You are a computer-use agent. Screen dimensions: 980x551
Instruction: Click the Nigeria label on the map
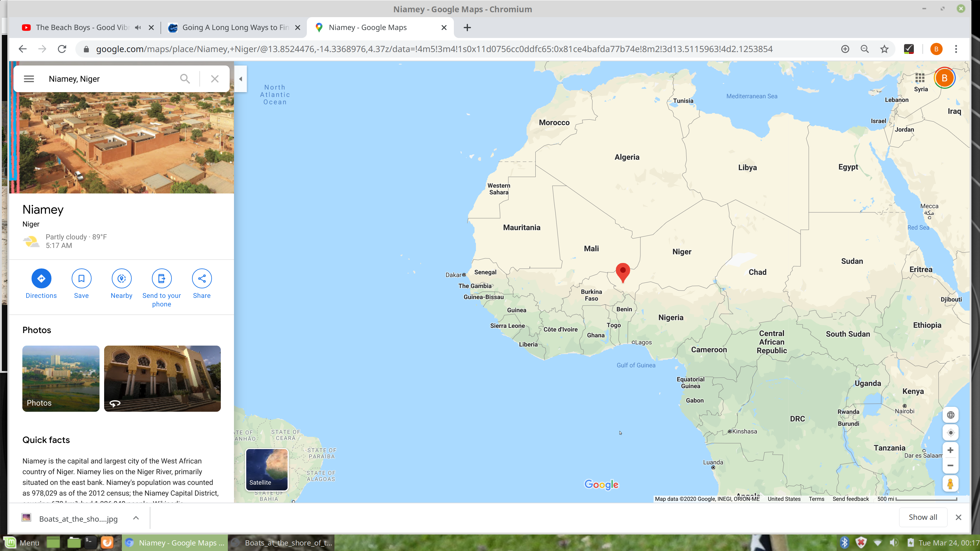pyautogui.click(x=671, y=317)
